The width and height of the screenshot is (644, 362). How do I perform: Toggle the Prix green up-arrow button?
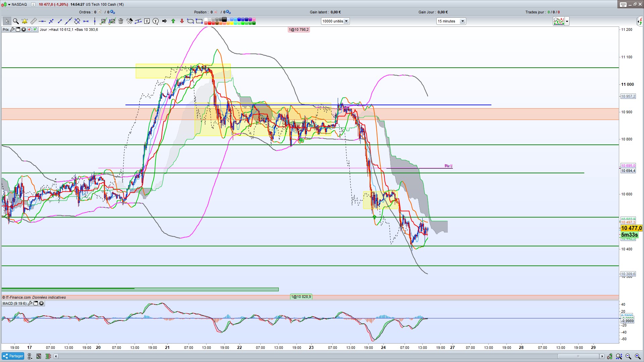[x=35, y=29]
